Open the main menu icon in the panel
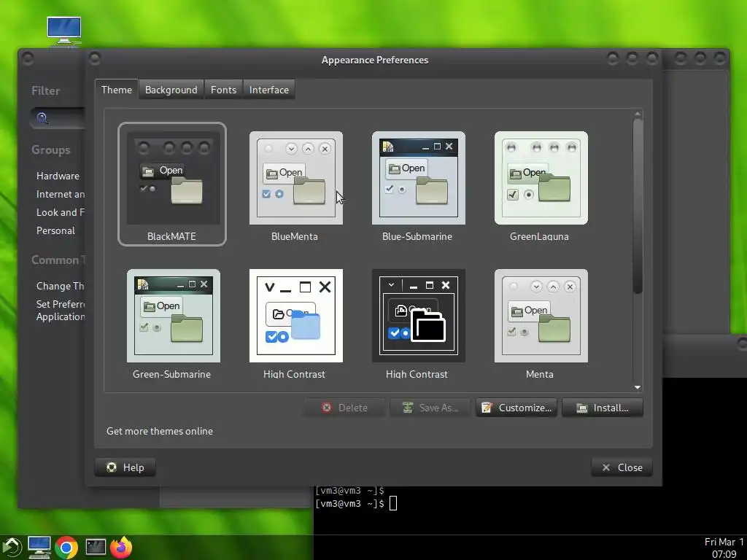Viewport: 747px width, 560px height. (12, 547)
